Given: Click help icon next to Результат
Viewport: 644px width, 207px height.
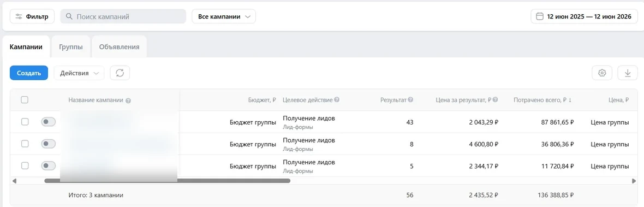Looking at the screenshot, I should pos(411,100).
